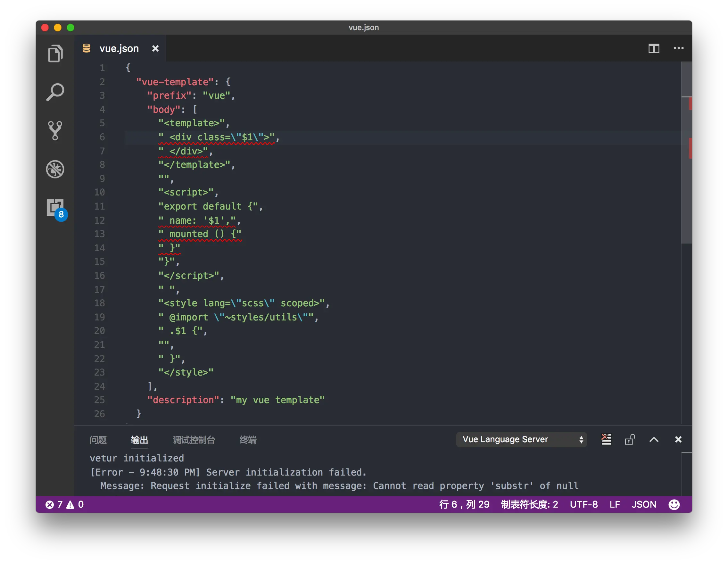Hide the bottom panel
Viewport: 728px width, 564px height.
pyautogui.click(x=678, y=439)
